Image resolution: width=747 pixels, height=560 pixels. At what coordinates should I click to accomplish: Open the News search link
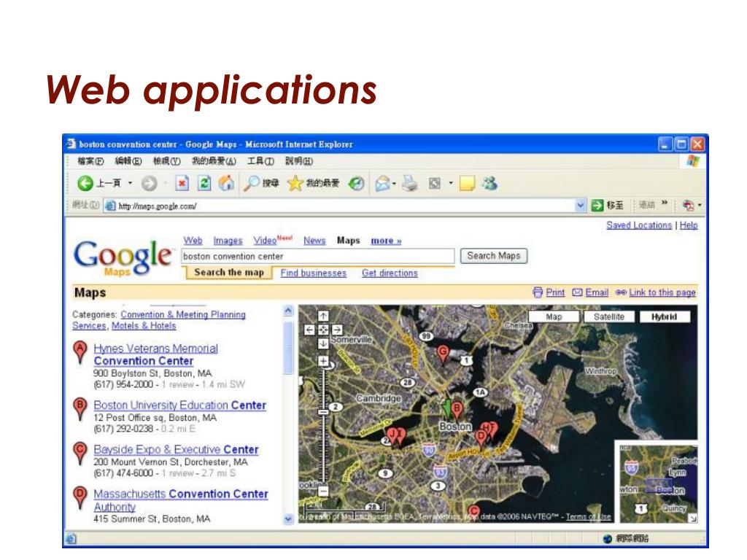pyautogui.click(x=314, y=241)
